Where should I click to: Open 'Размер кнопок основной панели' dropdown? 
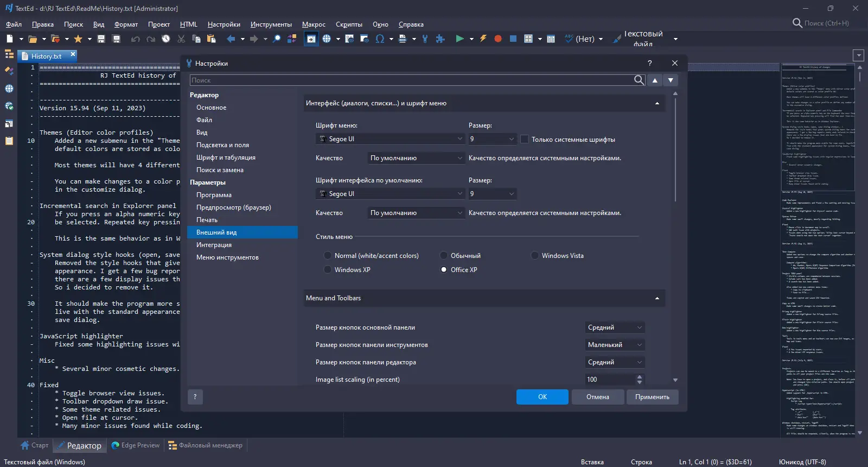point(615,327)
